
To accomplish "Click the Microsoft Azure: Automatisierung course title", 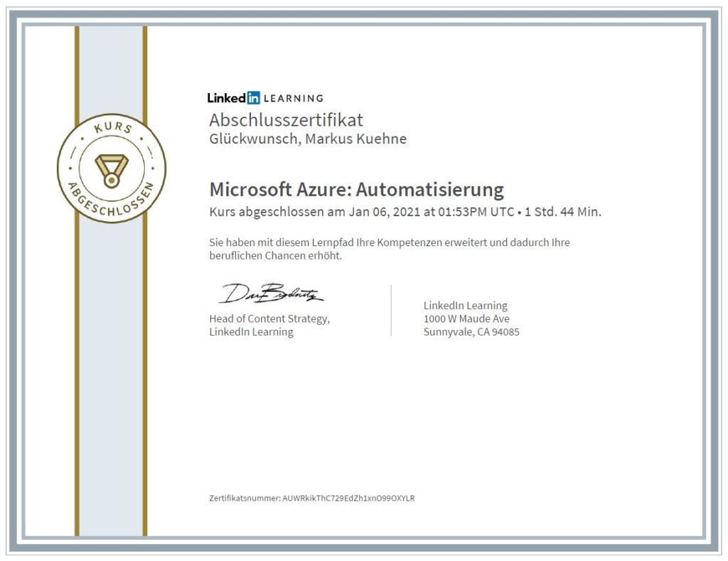I will pyautogui.click(x=356, y=190).
